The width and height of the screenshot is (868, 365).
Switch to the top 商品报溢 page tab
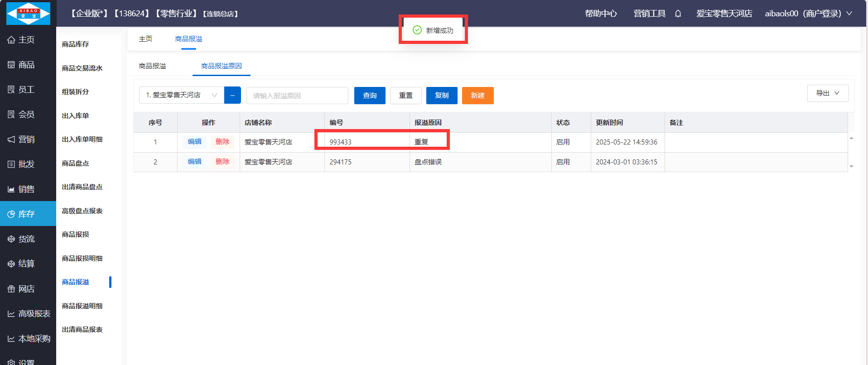[x=188, y=39]
